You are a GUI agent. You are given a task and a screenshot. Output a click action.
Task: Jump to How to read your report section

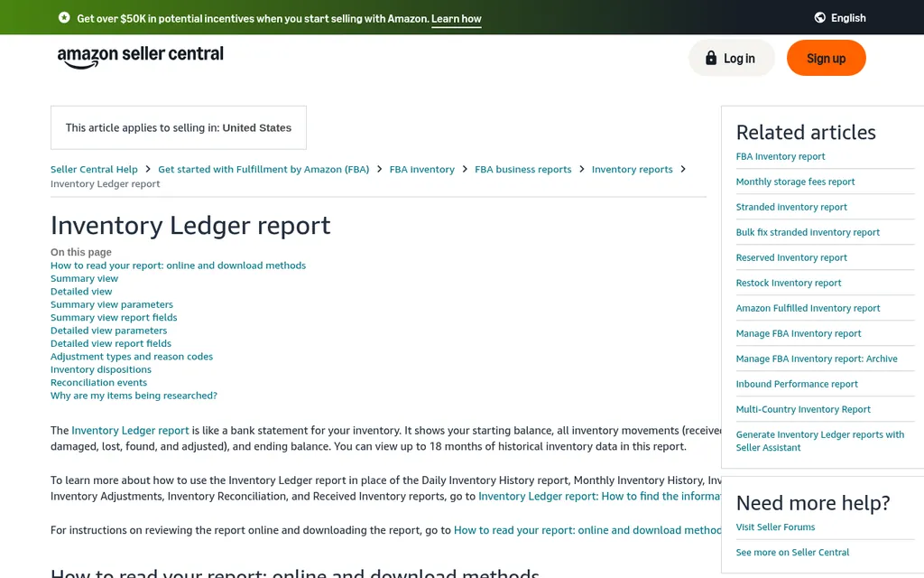(x=178, y=266)
